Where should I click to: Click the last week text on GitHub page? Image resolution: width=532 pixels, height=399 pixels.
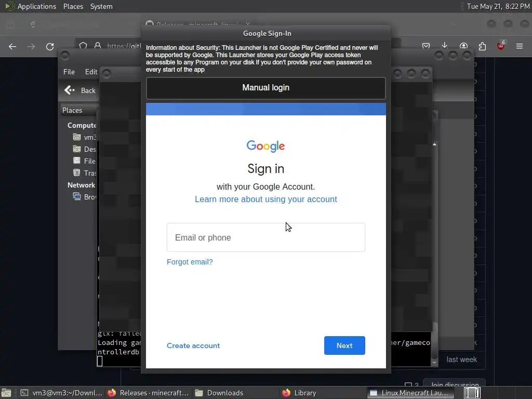(x=461, y=360)
